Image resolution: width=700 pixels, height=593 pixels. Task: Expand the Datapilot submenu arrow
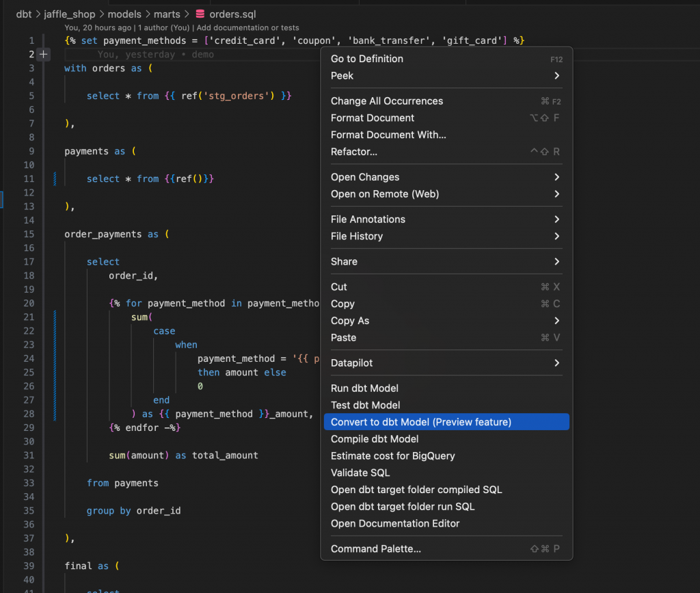click(x=556, y=363)
